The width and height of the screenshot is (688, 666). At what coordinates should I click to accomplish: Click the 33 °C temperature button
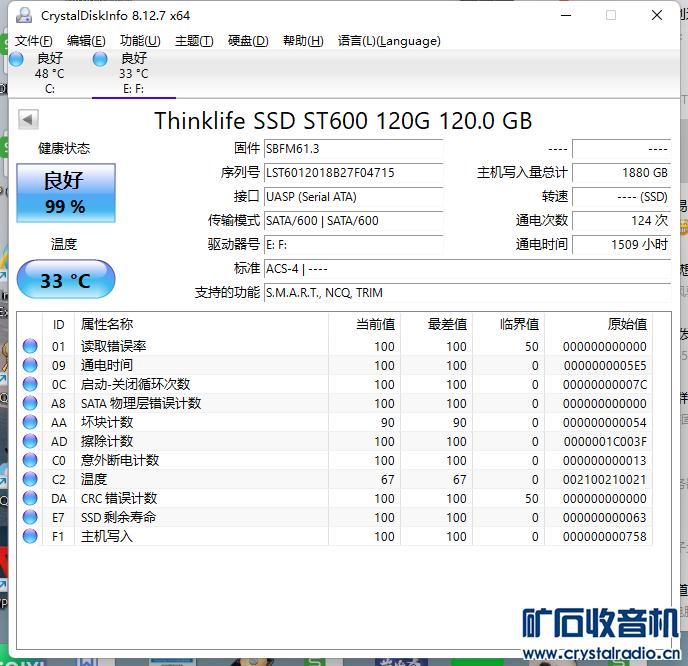[x=66, y=280]
